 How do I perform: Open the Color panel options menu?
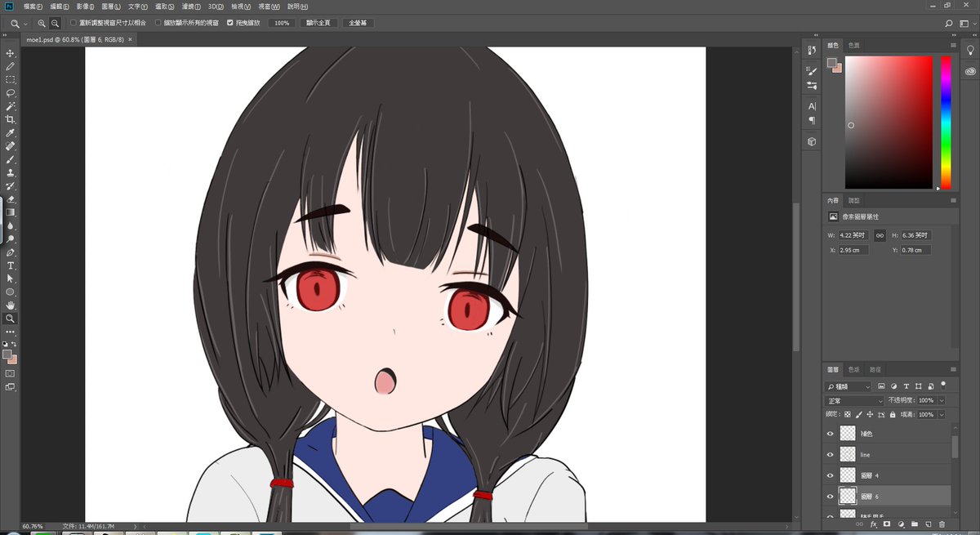click(953, 45)
